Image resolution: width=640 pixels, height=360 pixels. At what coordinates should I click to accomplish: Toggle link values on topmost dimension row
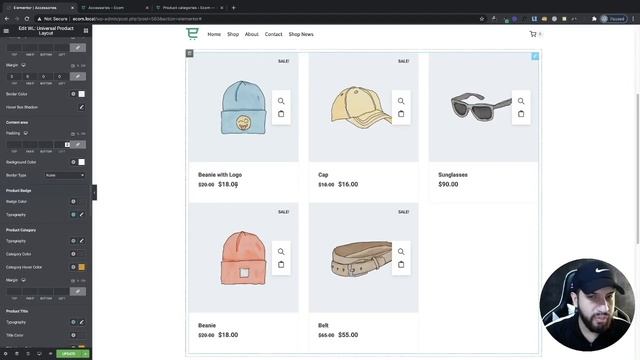click(78, 48)
